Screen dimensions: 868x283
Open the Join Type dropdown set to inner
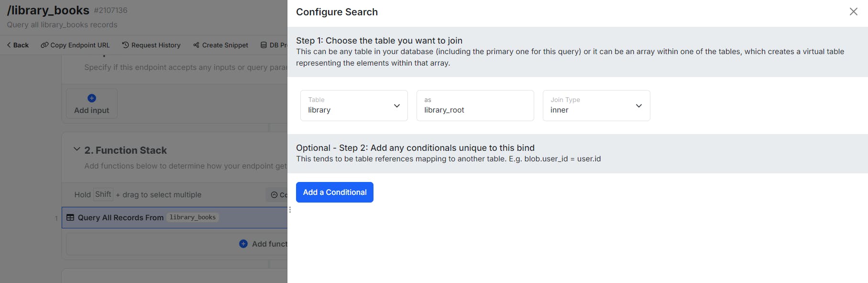point(596,105)
